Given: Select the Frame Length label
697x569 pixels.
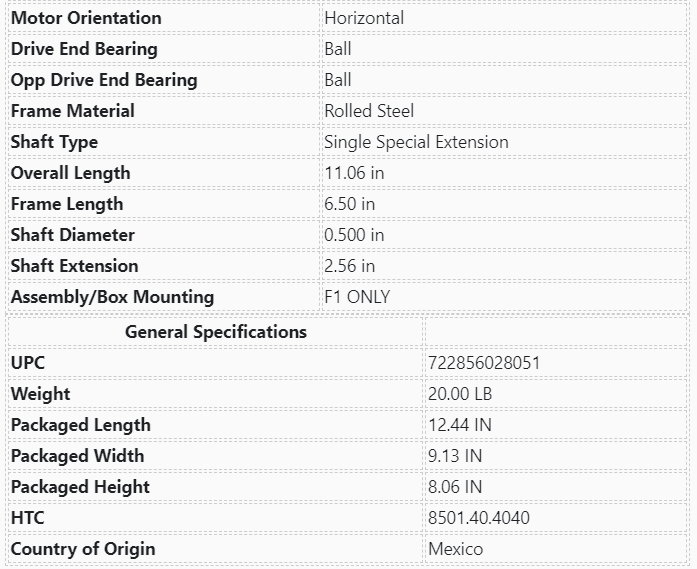Looking at the screenshot, I should coord(67,204).
